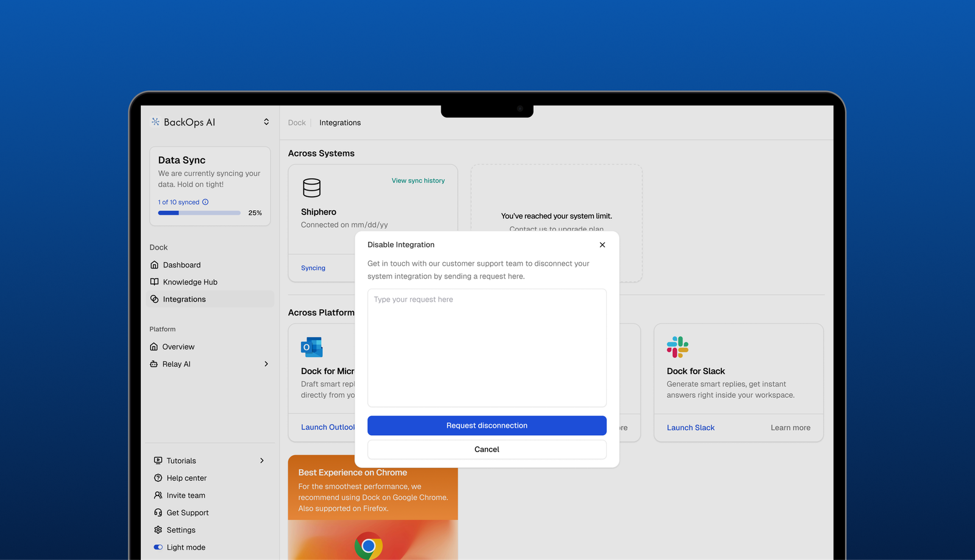
Task: Click the Integrations link icon
Action: click(154, 299)
